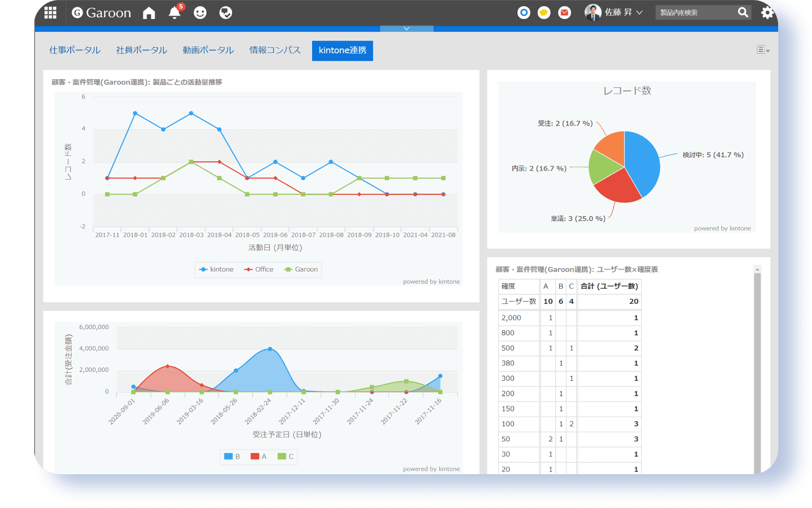This screenshot has height=508, width=812.
Task: Open notifications bell with 5 badge
Action: (x=175, y=13)
